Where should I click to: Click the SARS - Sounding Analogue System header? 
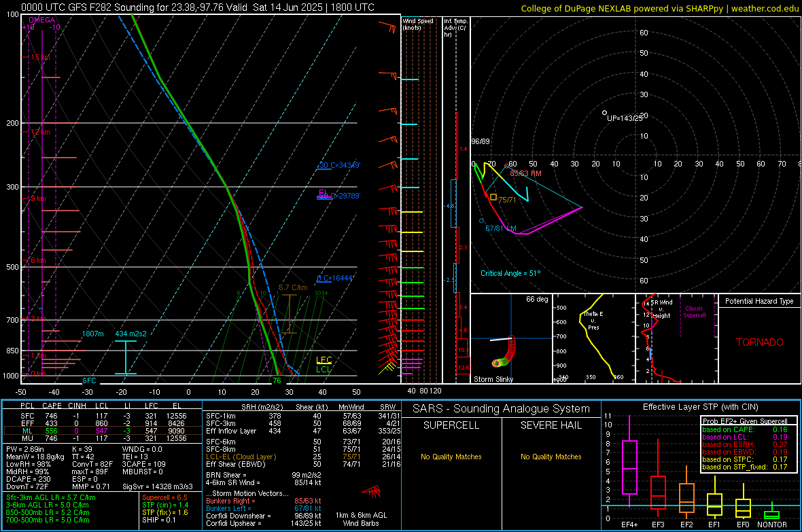[502, 409]
